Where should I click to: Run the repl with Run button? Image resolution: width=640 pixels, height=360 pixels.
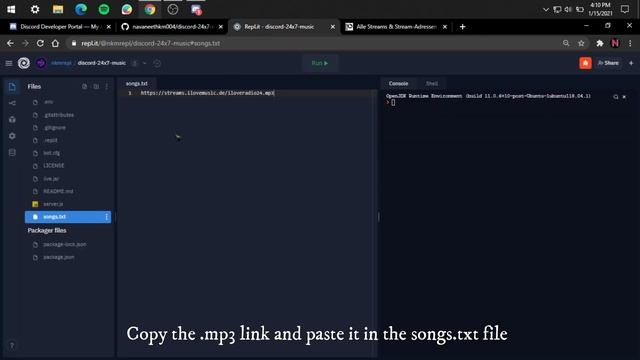pyautogui.click(x=320, y=63)
